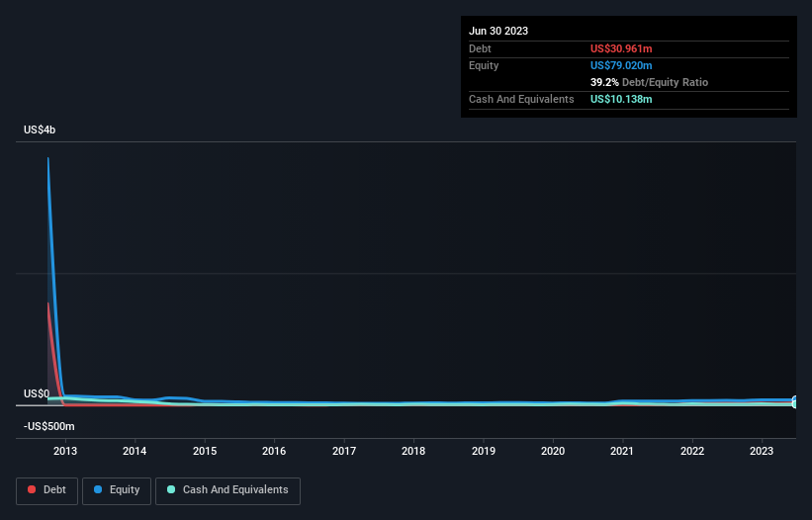This screenshot has width=812, height=520.
Task: Click the 2019 x-axis label
Action: (484, 451)
